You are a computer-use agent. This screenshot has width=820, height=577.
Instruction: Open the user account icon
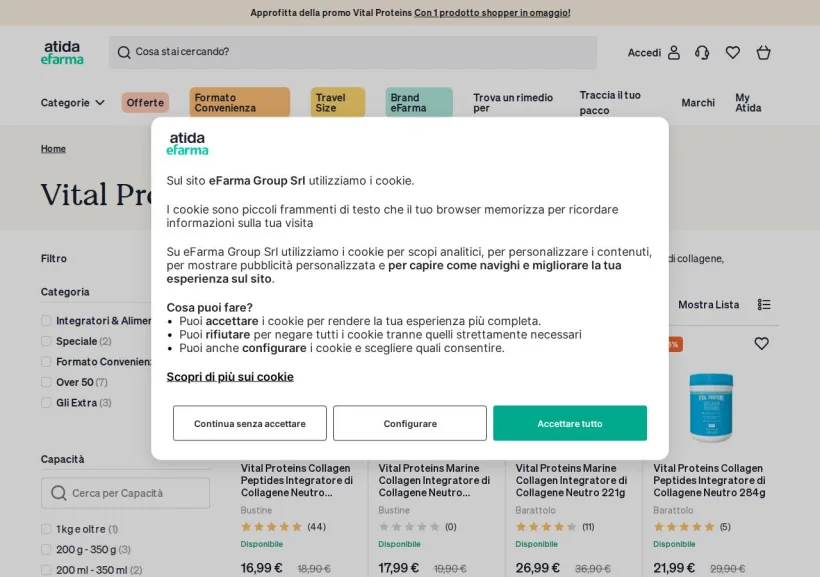[x=674, y=52]
